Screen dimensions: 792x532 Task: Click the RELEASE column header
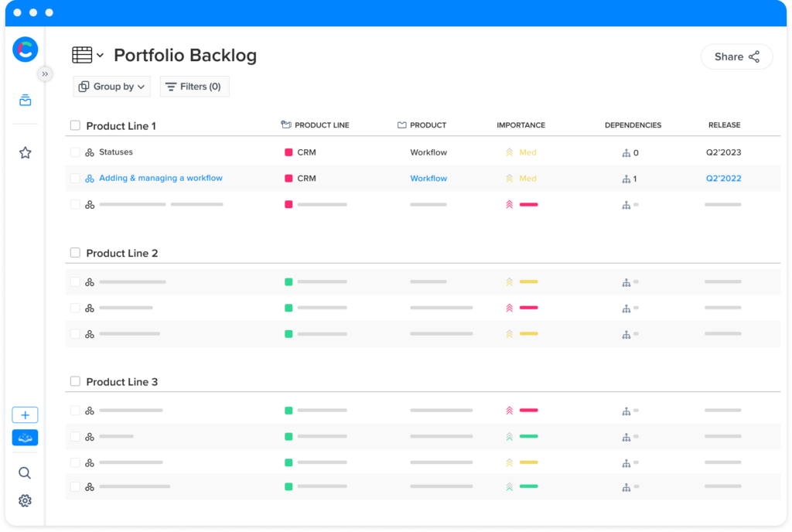[x=724, y=125]
